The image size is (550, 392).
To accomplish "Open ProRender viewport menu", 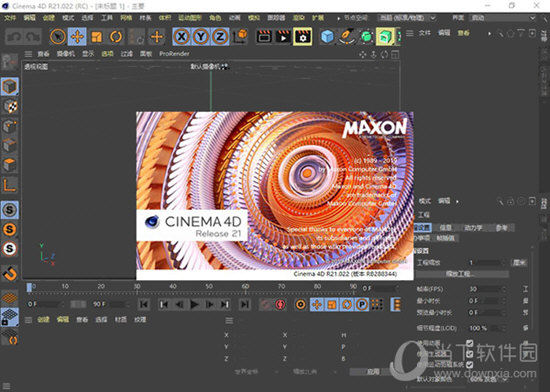I will (174, 54).
